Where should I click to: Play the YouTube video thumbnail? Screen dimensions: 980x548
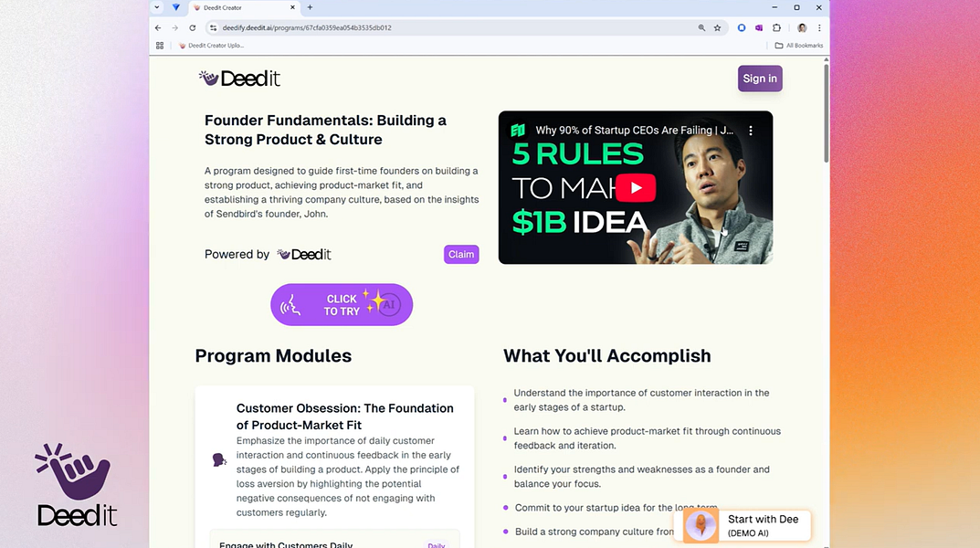tap(636, 187)
